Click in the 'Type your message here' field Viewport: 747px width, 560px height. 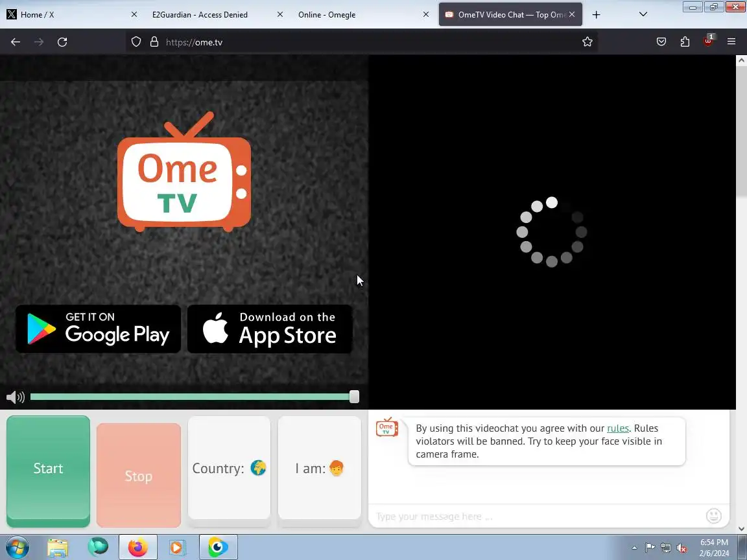[538, 516]
